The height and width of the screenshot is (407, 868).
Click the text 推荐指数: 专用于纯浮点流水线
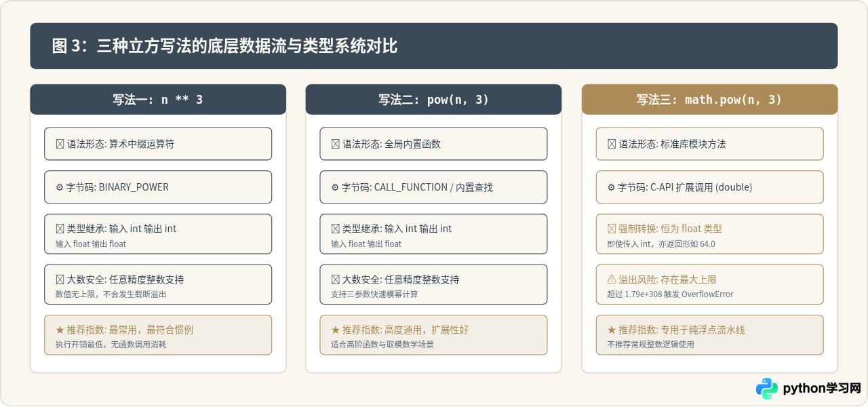tap(682, 330)
